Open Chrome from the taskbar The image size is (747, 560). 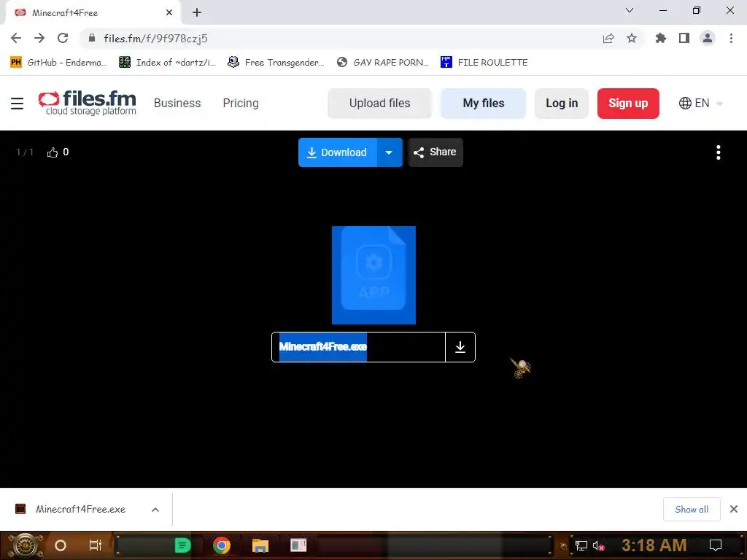(222, 545)
